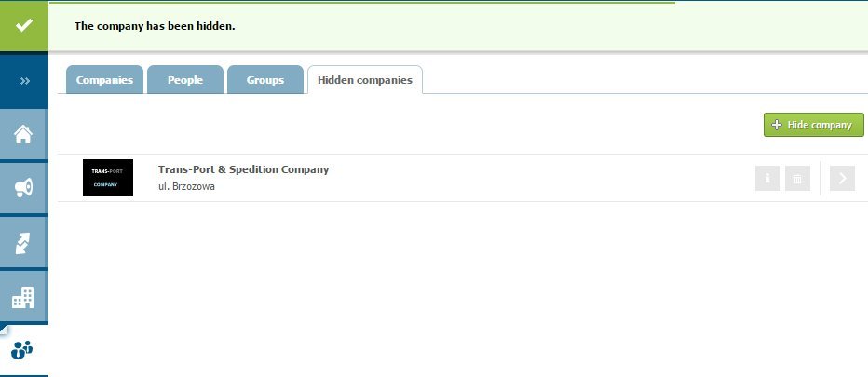View info for Trans-Port & Spedition Company
This screenshot has width=868, height=377.
(767, 178)
